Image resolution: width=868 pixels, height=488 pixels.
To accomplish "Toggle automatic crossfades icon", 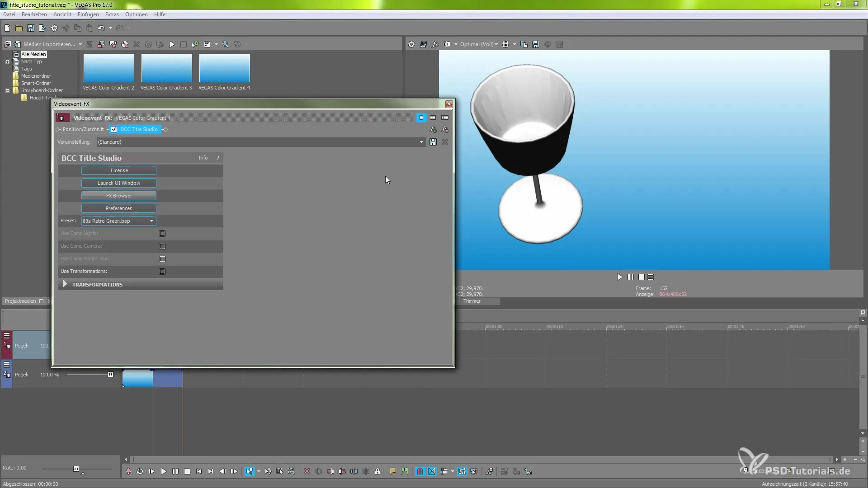I will pyautogui.click(x=432, y=471).
